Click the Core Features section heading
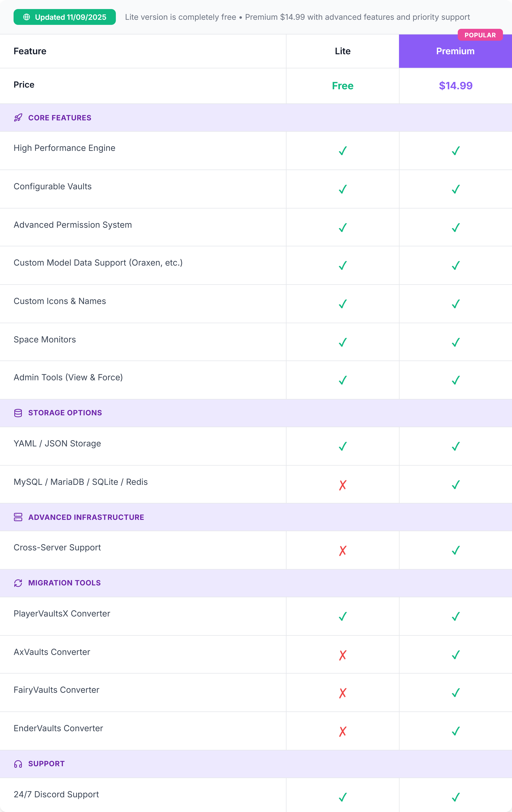 [x=60, y=118]
